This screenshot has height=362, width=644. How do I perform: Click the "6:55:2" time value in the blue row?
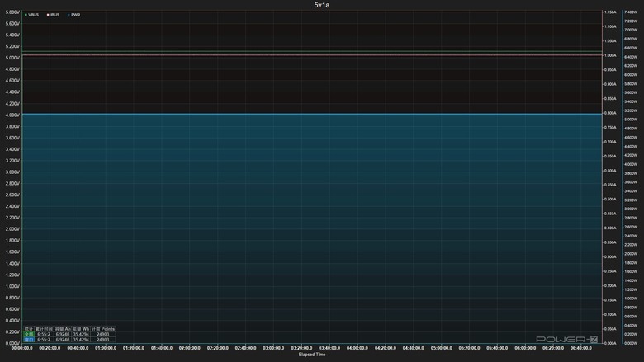click(44, 340)
